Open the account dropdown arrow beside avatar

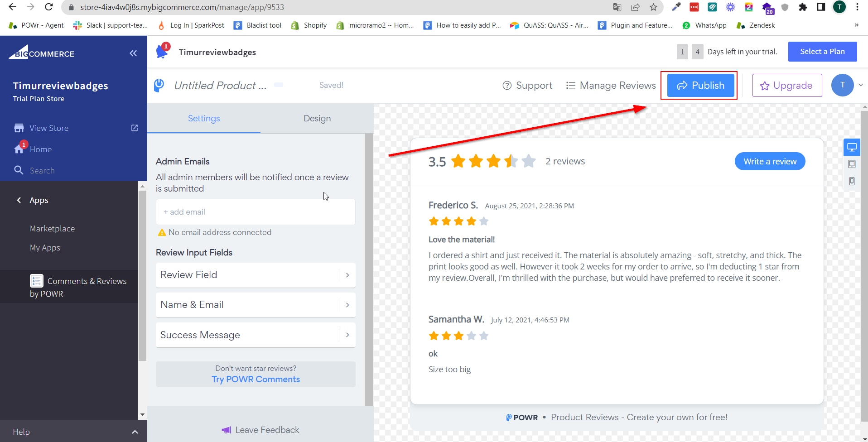click(x=861, y=85)
